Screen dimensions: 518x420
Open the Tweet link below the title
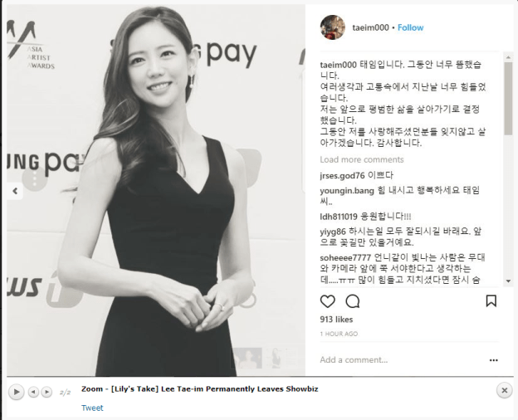pos(92,408)
